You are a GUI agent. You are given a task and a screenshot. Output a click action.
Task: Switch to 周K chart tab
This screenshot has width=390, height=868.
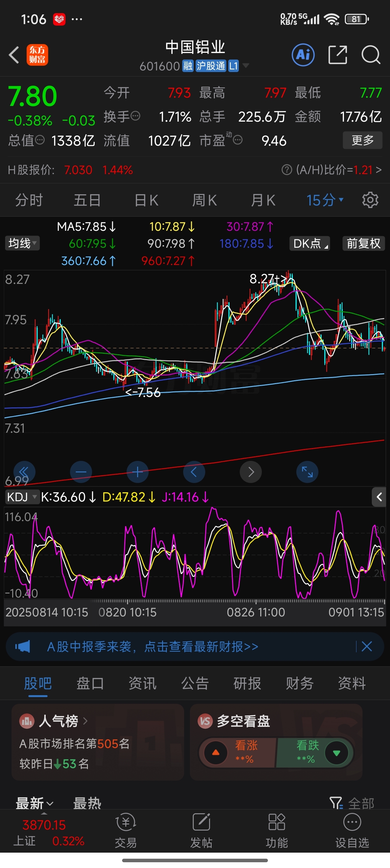click(204, 200)
